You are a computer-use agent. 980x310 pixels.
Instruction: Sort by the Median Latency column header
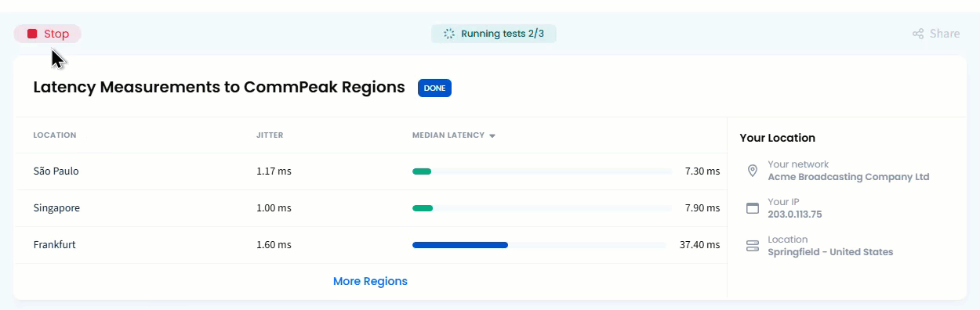click(454, 135)
